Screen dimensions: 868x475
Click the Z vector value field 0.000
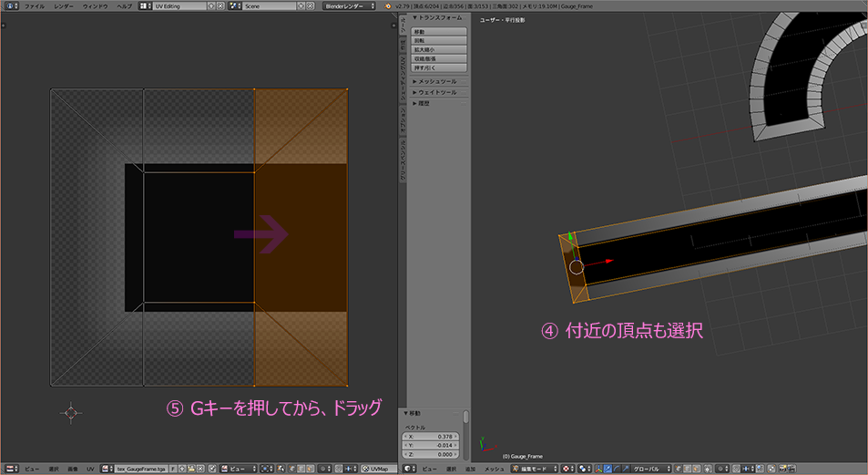click(x=431, y=455)
